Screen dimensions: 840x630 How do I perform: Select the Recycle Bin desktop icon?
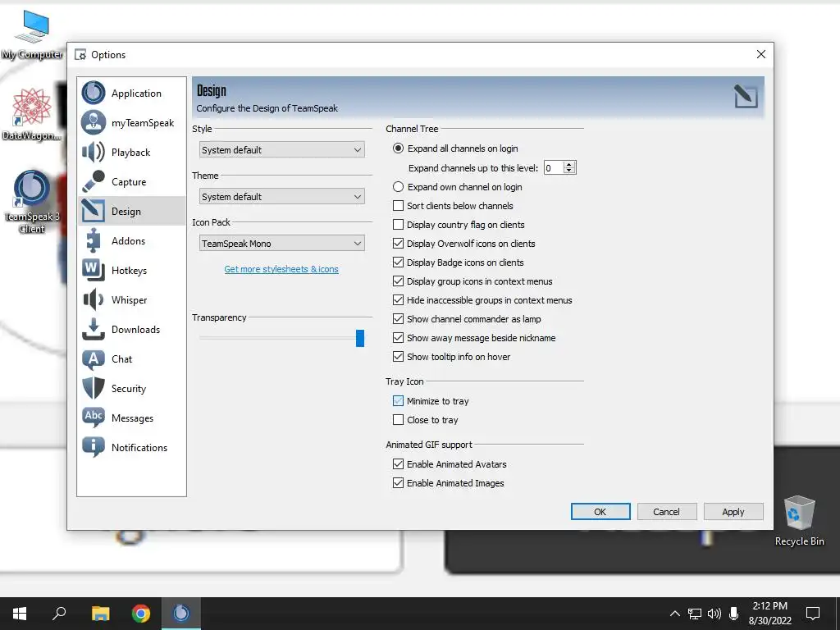click(799, 521)
